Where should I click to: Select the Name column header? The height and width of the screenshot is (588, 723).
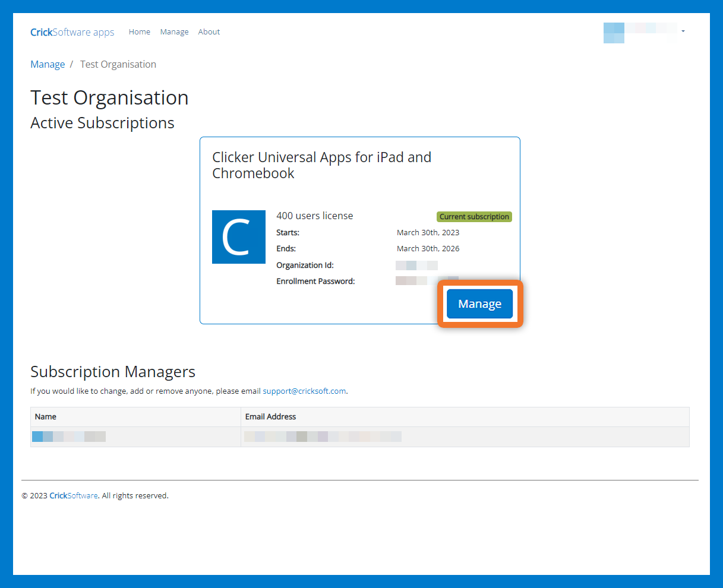(46, 417)
